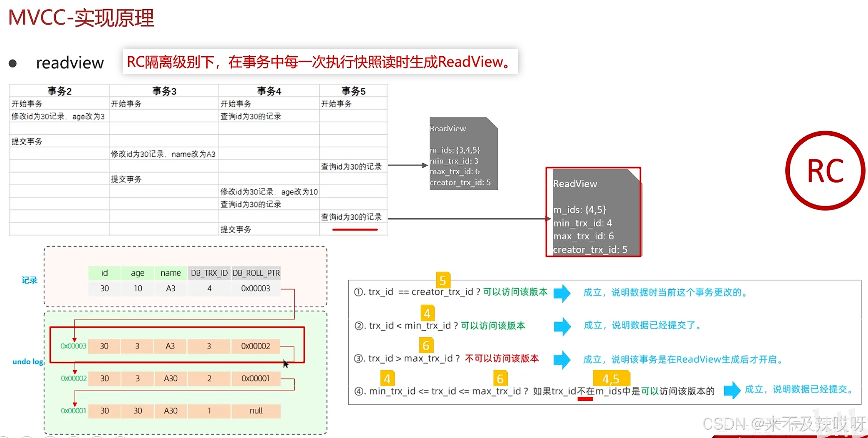Click the yellow badge 5 above trx_id rule
Viewport: 868px width, 438px height.
[443, 281]
